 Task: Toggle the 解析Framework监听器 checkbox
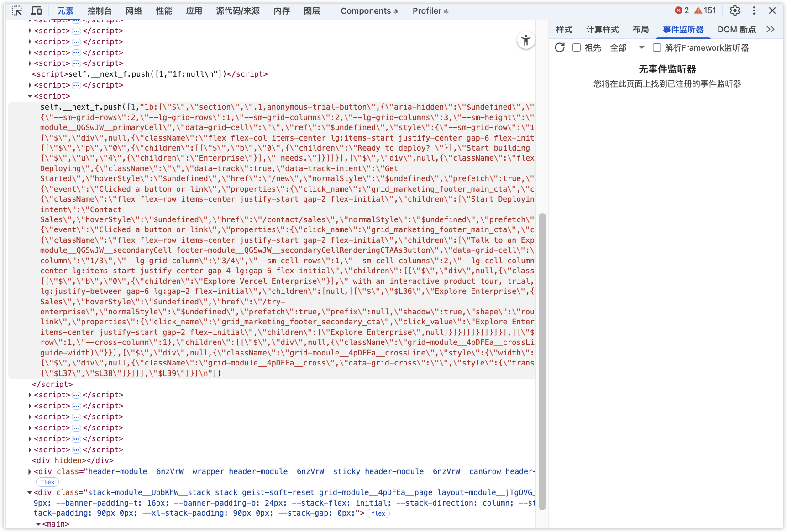point(657,47)
